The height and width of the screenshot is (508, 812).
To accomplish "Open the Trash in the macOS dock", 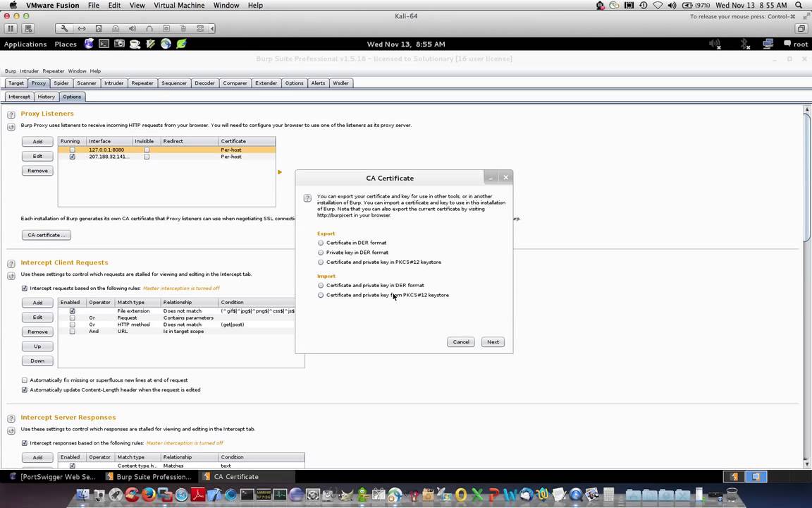I will pos(732,495).
